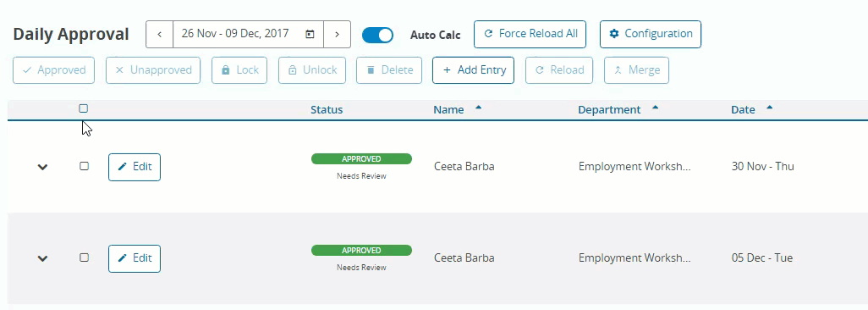Click the Status column header
The width and height of the screenshot is (868, 310).
(x=327, y=110)
